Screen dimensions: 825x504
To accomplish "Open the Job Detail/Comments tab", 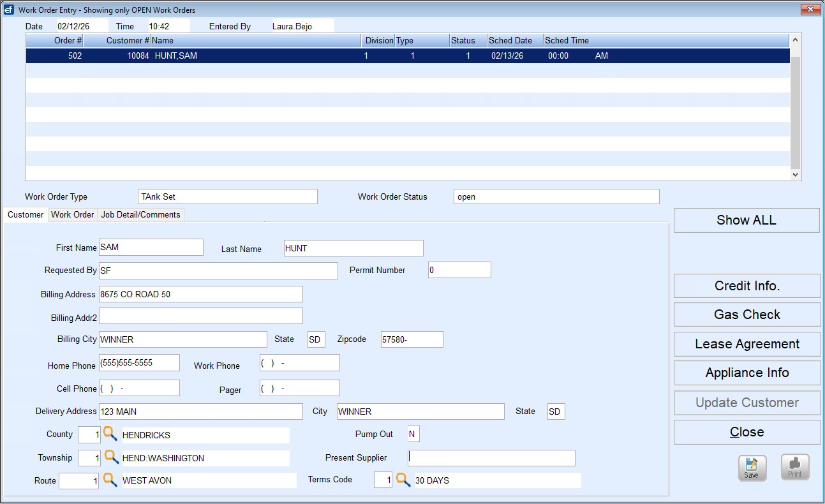I will pyautogui.click(x=140, y=215).
